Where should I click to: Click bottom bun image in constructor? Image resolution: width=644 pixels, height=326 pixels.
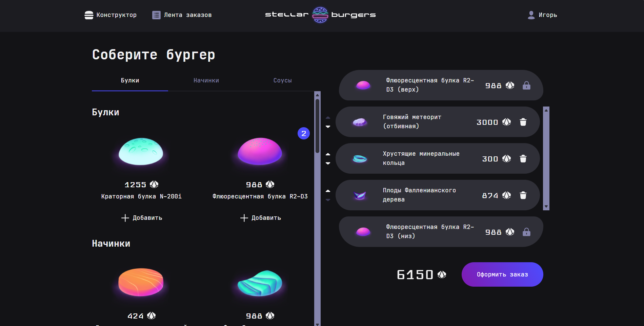pos(363,232)
